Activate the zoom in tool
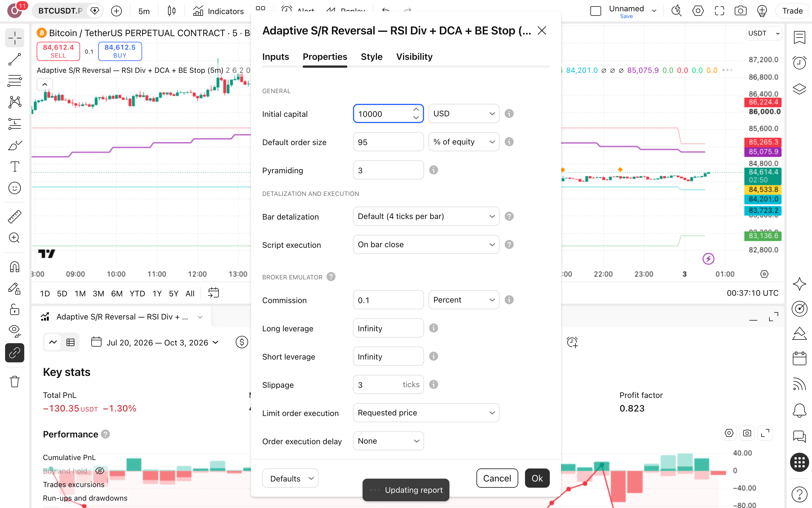This screenshot has height=508, width=812. pos(15,238)
